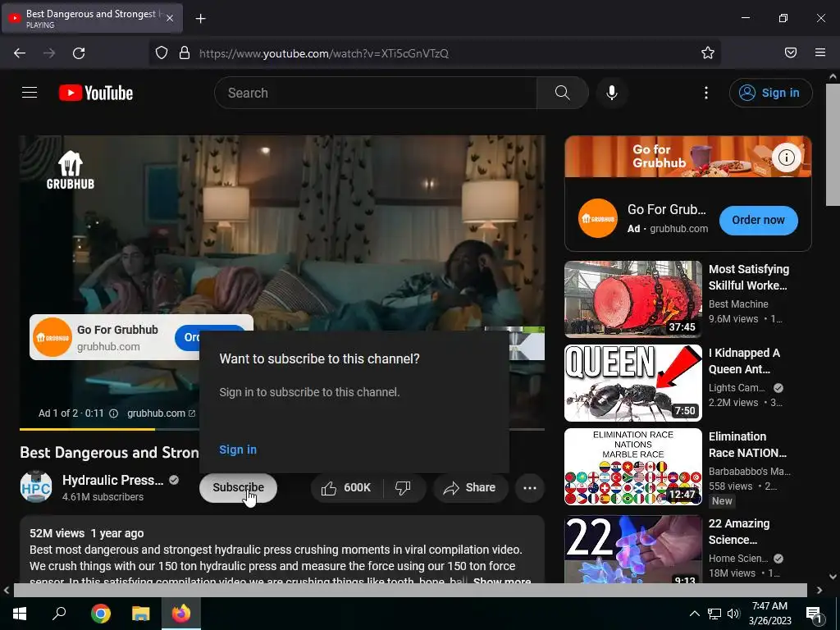Viewport: 840px width, 630px height.
Task: Open Windows Start menu
Action: 20,614
